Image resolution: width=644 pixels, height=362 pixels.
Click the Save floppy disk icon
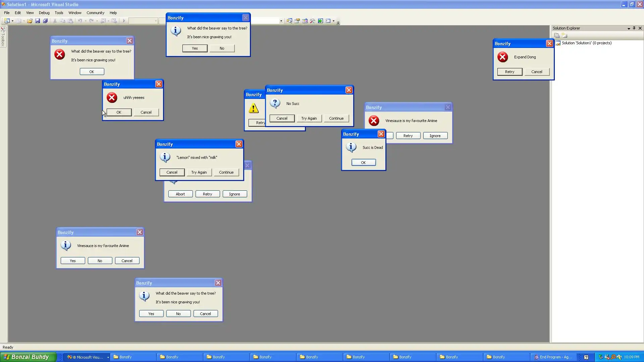(x=38, y=21)
